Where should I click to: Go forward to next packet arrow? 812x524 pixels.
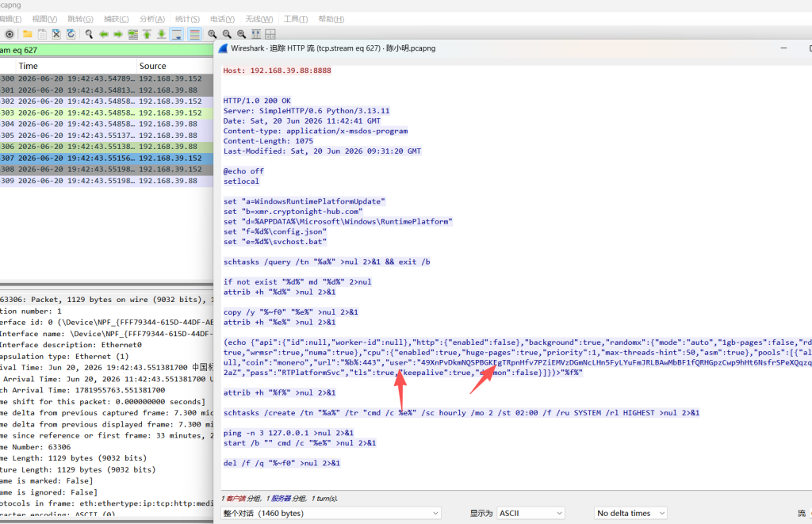pyautogui.click(x=118, y=34)
